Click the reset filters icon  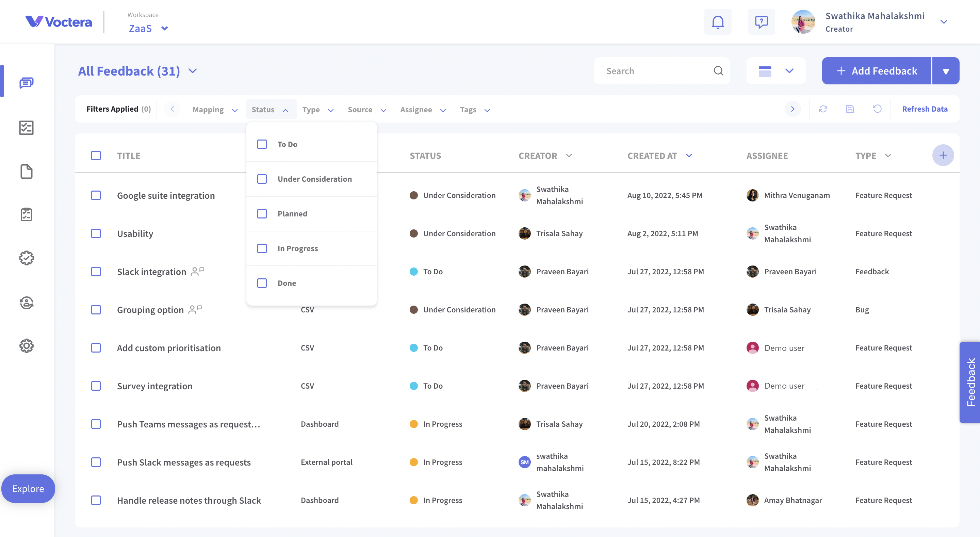pos(877,109)
